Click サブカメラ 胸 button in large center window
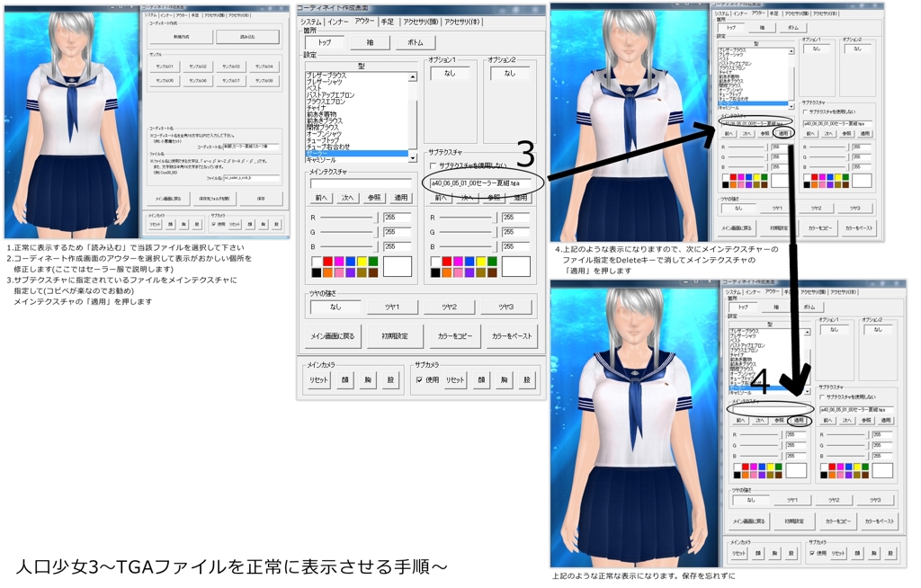The width and height of the screenshot is (921, 588). point(504,380)
